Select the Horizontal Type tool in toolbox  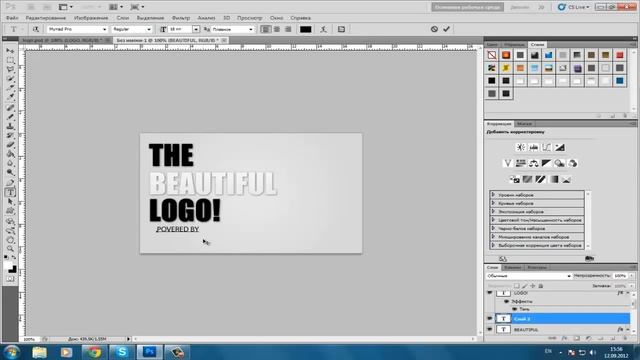(x=10, y=192)
